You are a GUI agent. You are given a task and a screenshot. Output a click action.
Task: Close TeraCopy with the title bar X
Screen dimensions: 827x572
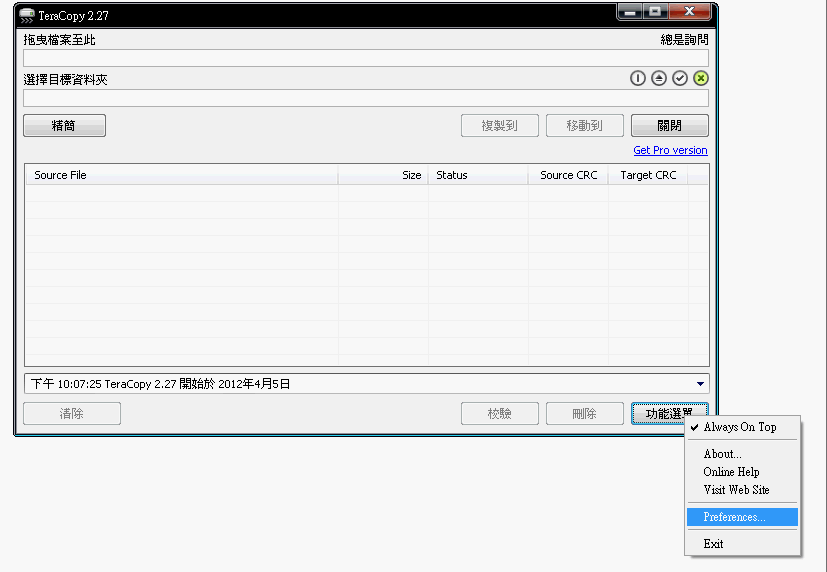689,12
